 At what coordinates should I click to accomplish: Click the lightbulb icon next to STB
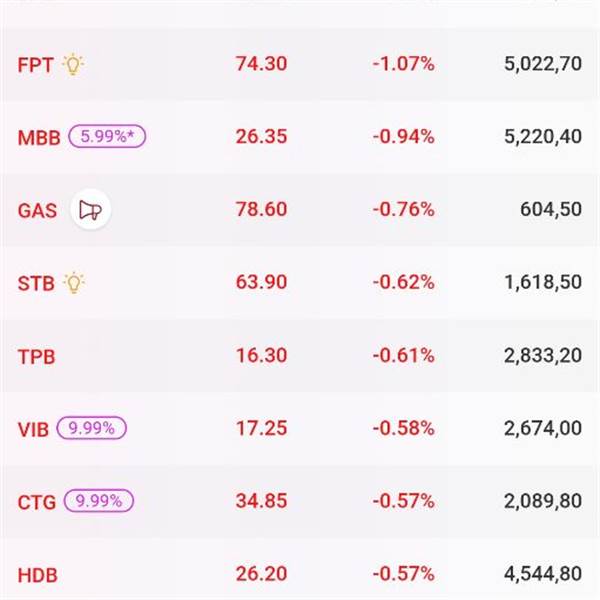[x=73, y=282]
